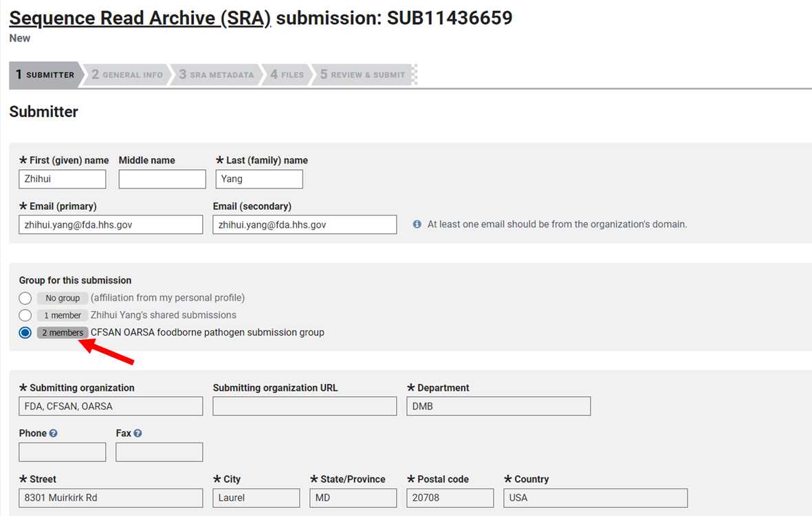Click the Submitting organization URL field
Viewport: 812px width, 516px height.
305,406
